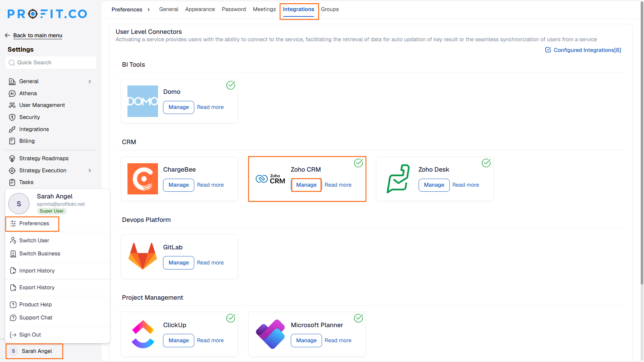Click the green check on Domo card

point(231,85)
